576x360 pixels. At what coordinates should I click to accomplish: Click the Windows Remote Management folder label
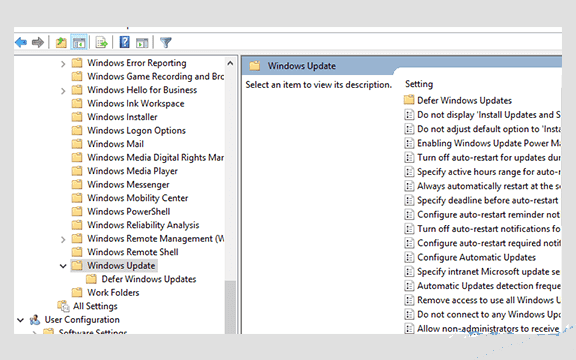[156, 239]
